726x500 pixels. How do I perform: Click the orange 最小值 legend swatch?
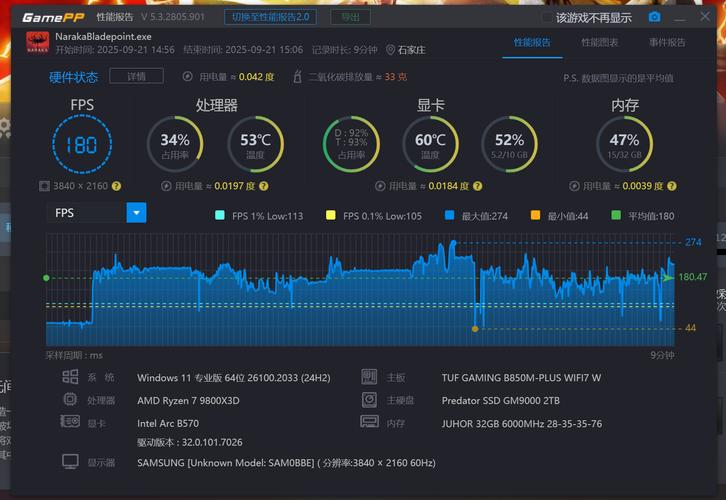point(535,215)
